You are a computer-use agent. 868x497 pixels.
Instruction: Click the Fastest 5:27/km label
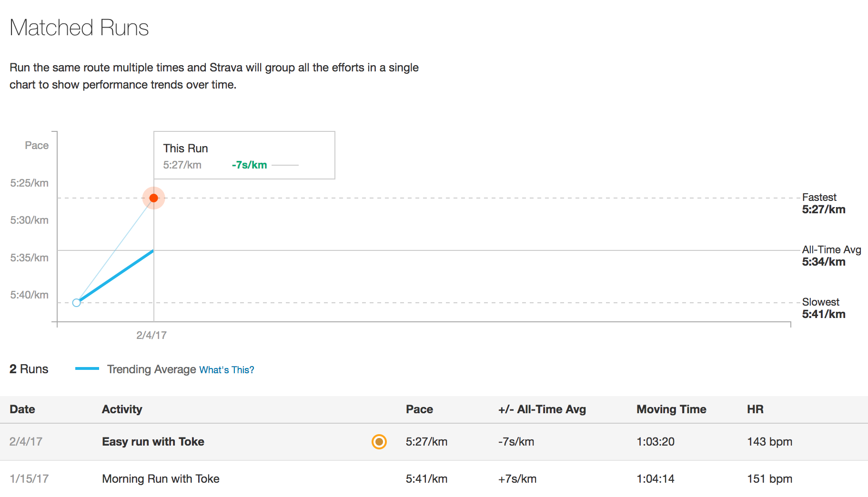tap(824, 203)
